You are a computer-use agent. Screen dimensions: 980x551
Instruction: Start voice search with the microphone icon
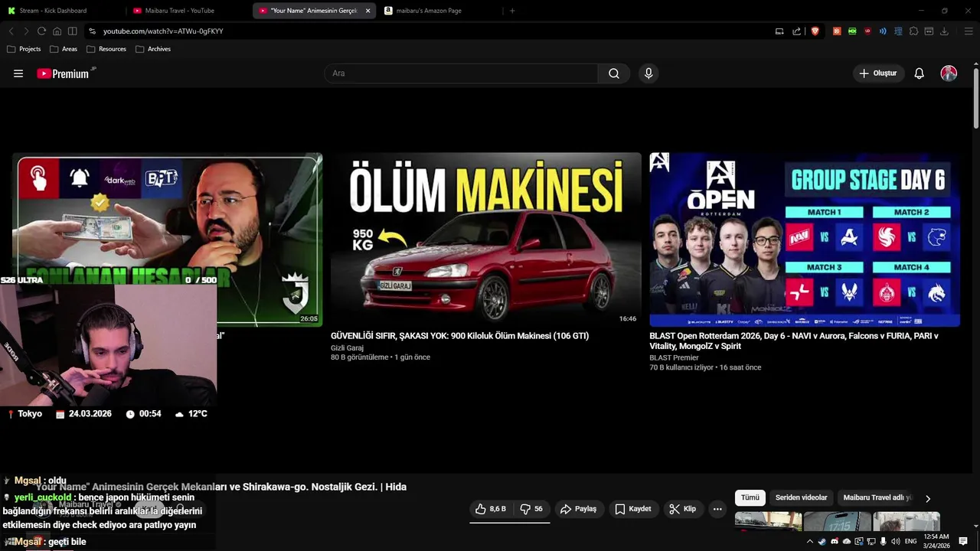point(648,73)
